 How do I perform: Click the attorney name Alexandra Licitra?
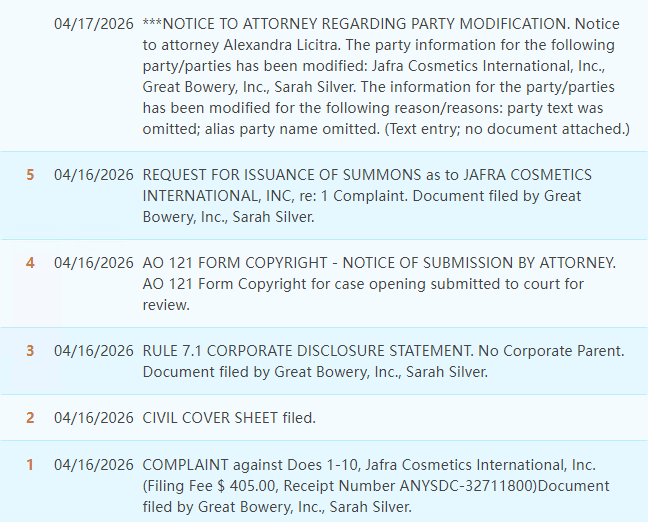point(282,45)
